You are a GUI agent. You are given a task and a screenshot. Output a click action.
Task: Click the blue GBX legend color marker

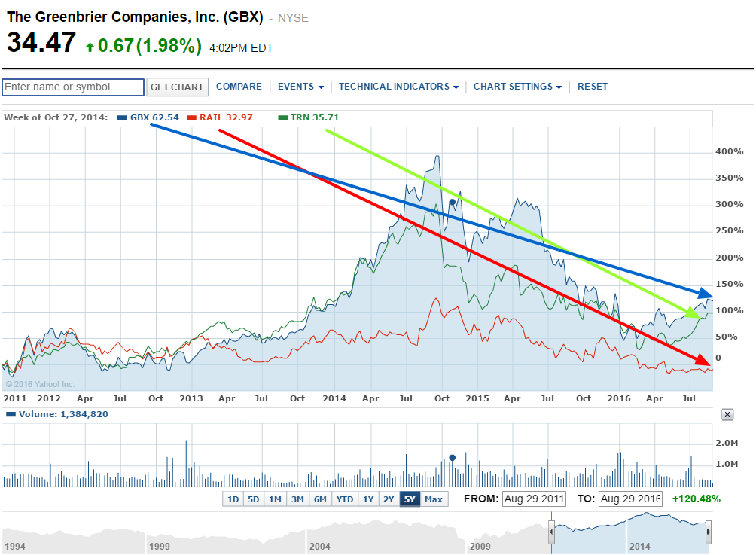coord(122,117)
